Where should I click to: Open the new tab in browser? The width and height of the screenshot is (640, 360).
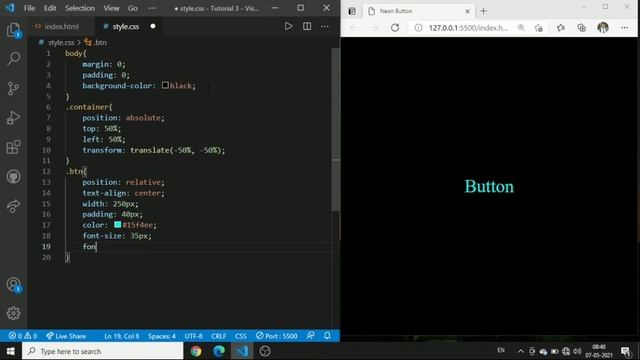pyautogui.click(x=484, y=11)
